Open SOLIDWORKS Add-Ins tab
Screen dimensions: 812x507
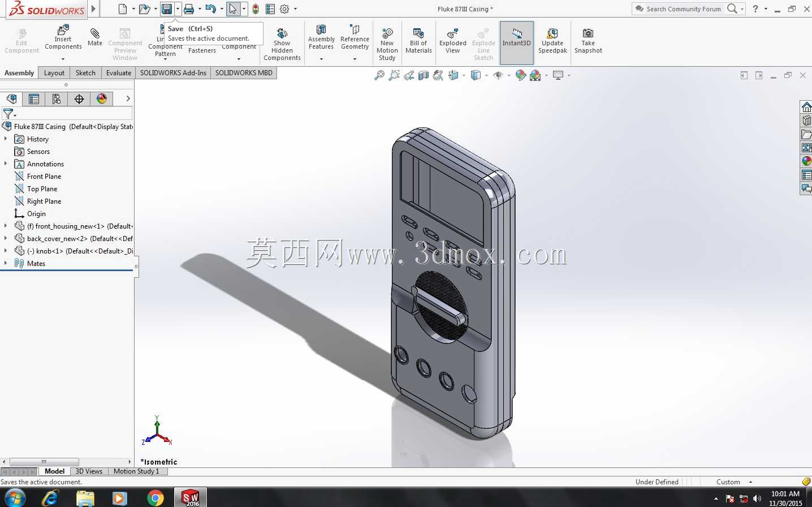click(173, 73)
